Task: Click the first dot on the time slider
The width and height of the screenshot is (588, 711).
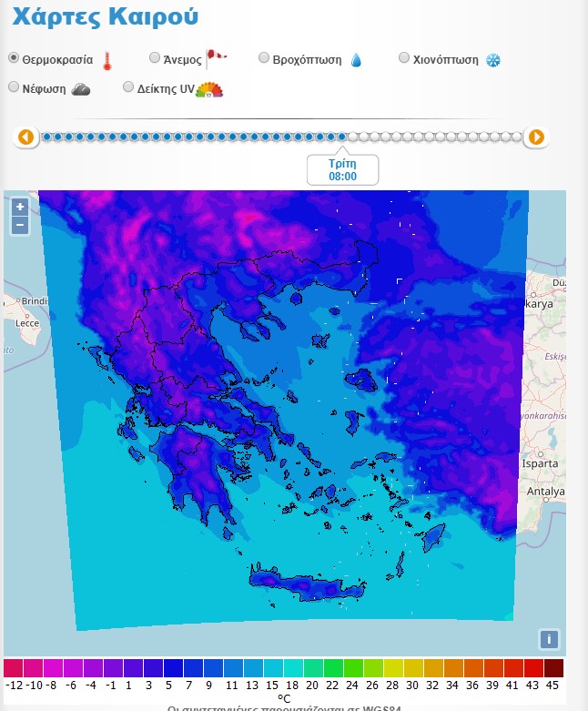Action: 46,137
